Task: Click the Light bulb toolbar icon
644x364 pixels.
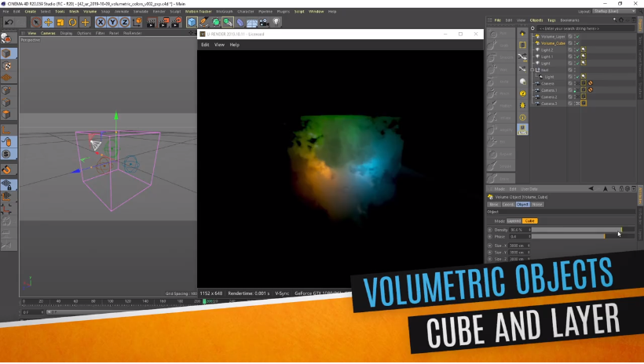Action: tap(276, 22)
